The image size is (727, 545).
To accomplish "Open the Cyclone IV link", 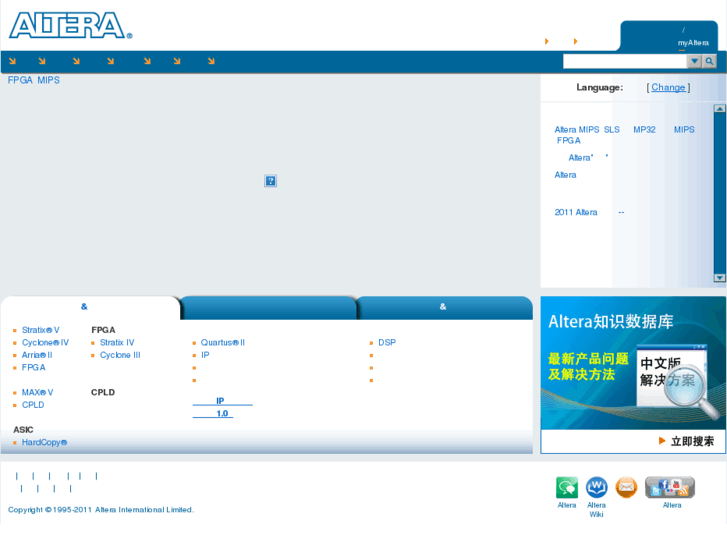I will pos(45,343).
